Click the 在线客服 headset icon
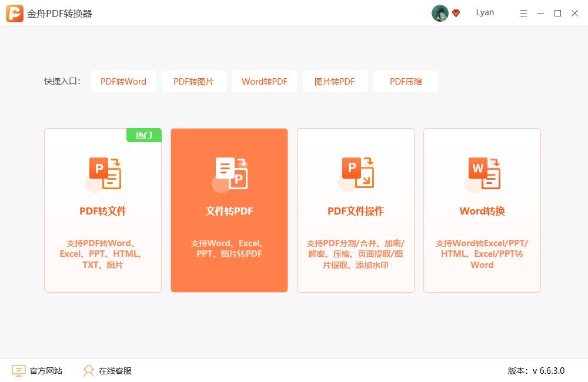The width and height of the screenshot is (588, 382). pos(89,371)
